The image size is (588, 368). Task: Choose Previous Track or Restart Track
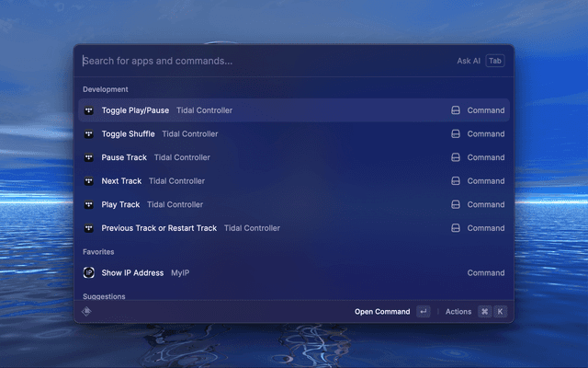pos(159,228)
